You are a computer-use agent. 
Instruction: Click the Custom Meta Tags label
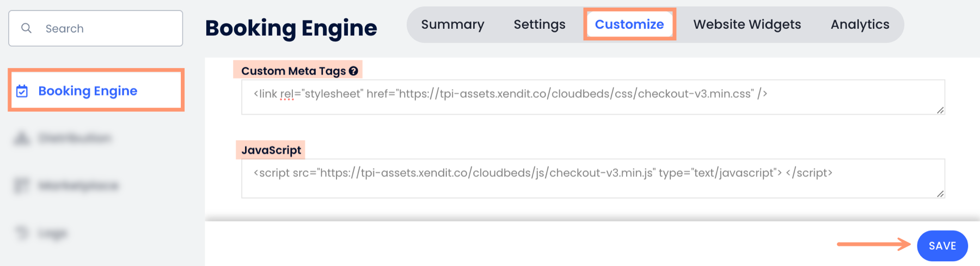coord(293,71)
